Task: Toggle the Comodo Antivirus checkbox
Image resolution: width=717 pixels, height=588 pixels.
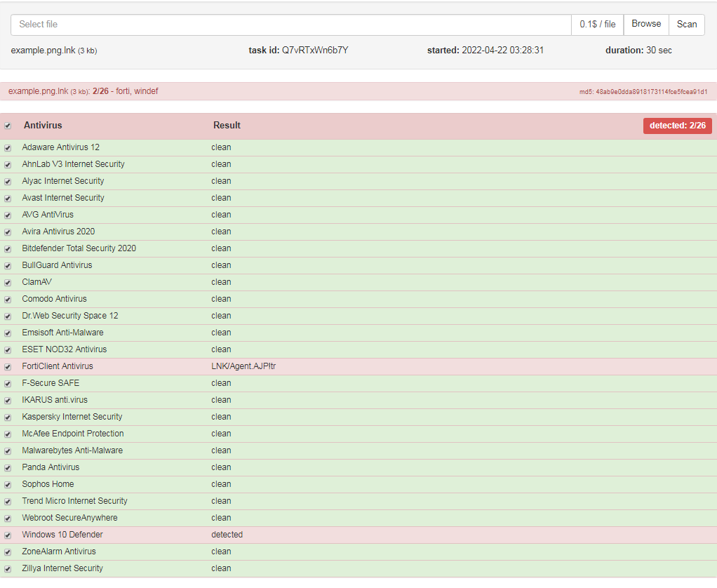Action: click(8, 300)
